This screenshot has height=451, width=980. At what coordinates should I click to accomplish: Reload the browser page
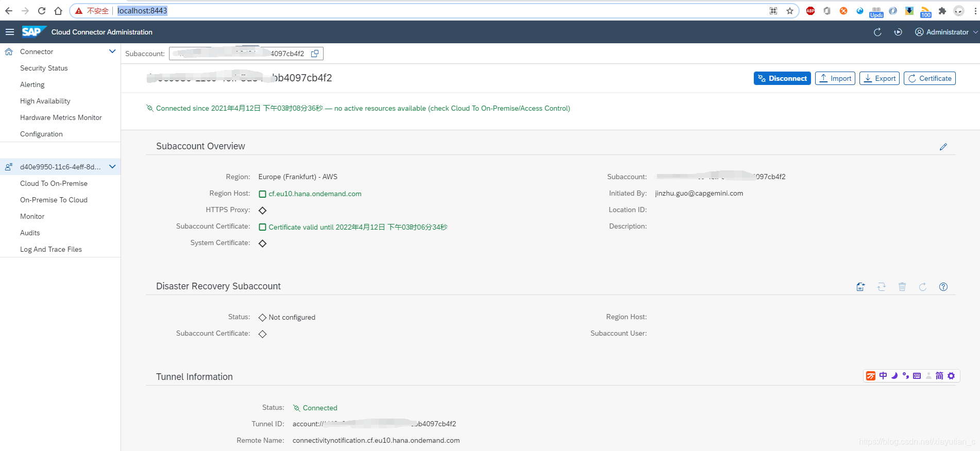coord(42,11)
